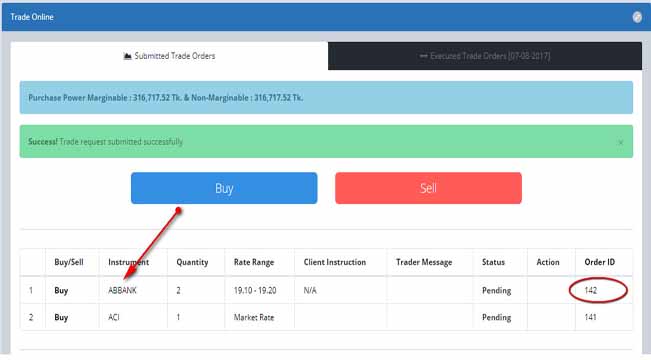The image size is (651, 360).
Task: Click the Trade Online panel title
Action: click(32, 17)
